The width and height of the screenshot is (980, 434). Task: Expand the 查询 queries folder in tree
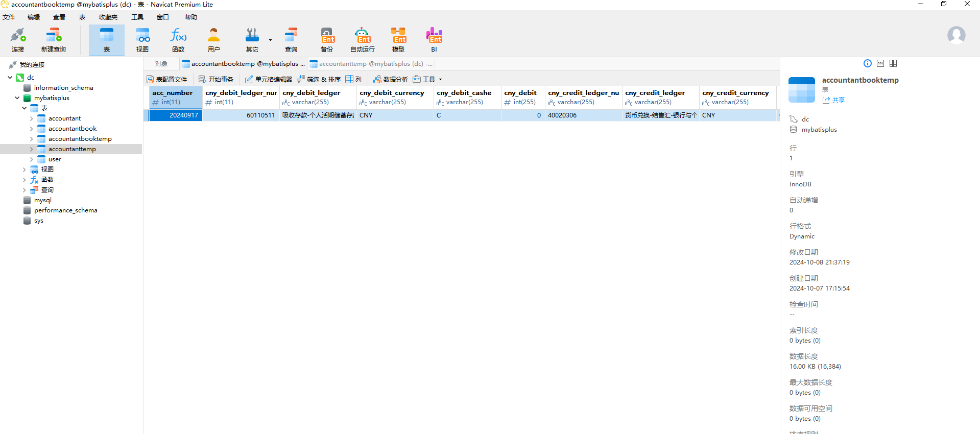pyautogui.click(x=24, y=190)
